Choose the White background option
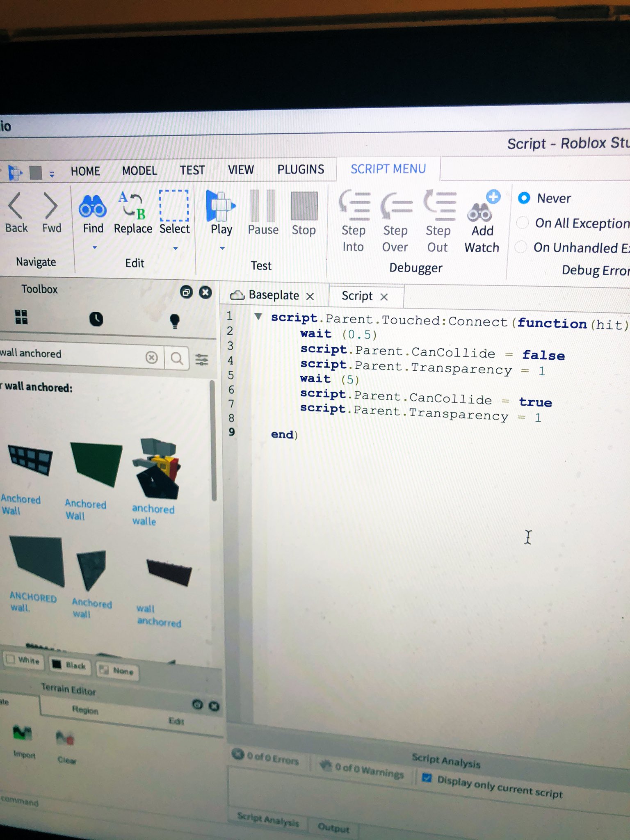The image size is (630, 840). coord(23,660)
